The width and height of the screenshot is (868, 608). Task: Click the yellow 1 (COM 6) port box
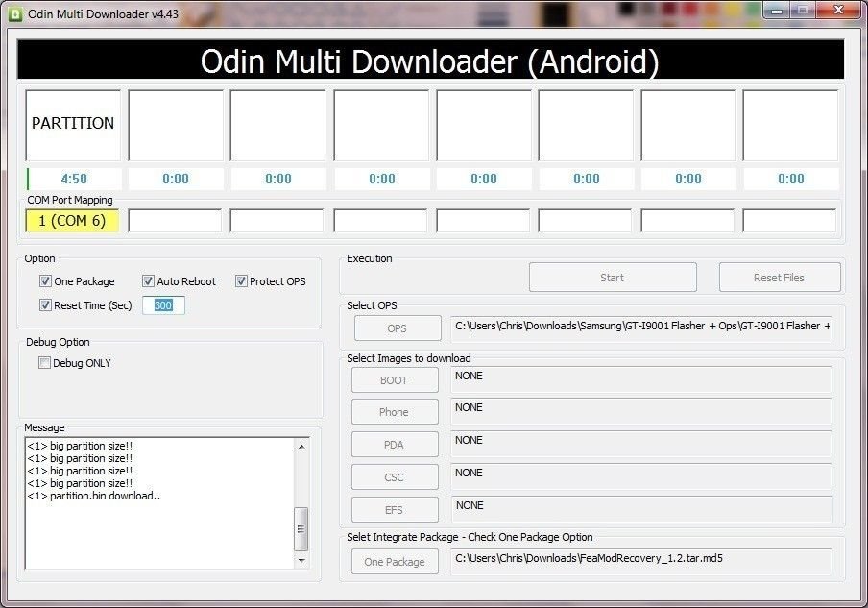[73, 221]
